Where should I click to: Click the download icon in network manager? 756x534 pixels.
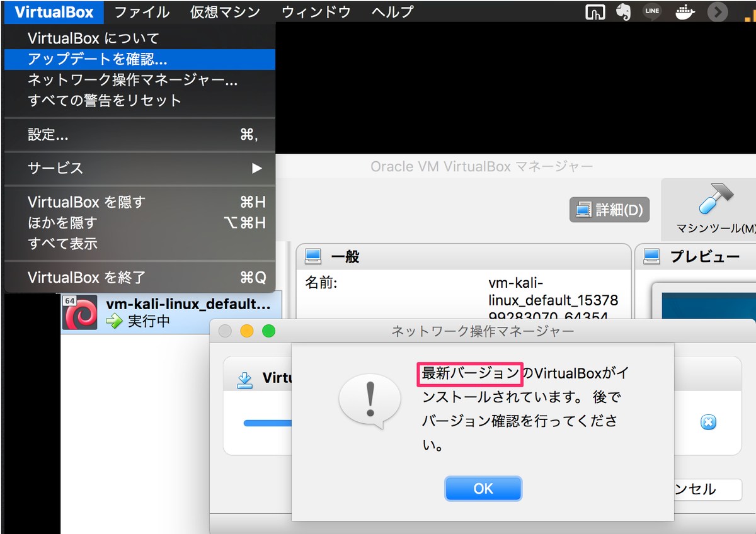click(244, 380)
